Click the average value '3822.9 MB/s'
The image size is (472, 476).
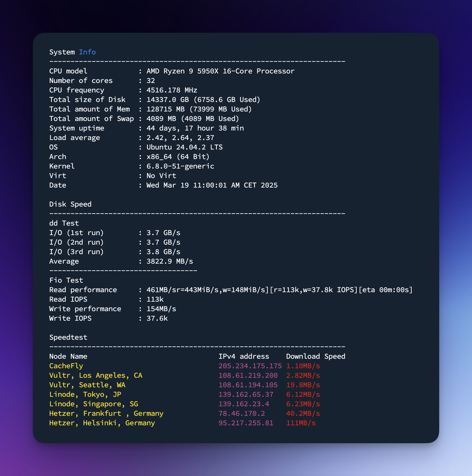coord(170,261)
